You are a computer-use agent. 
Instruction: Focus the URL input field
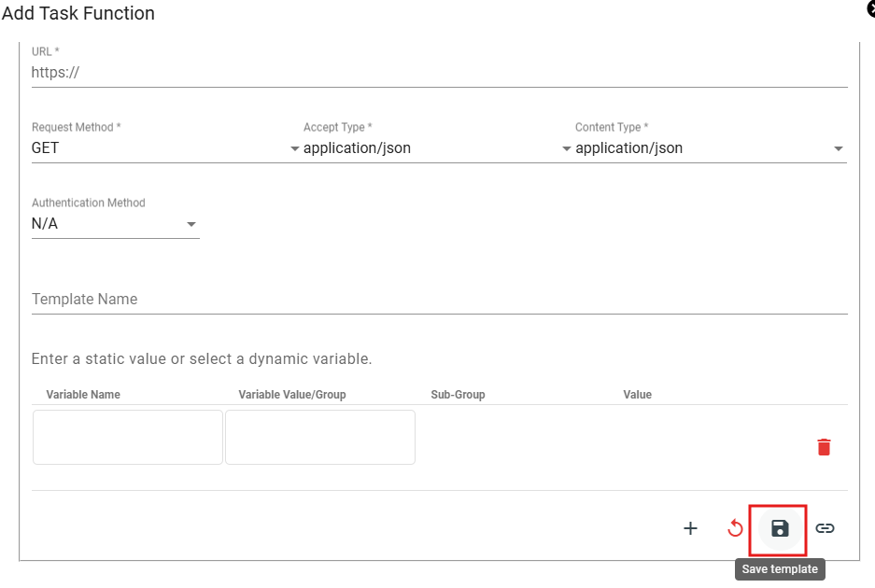pyautogui.click(x=439, y=73)
